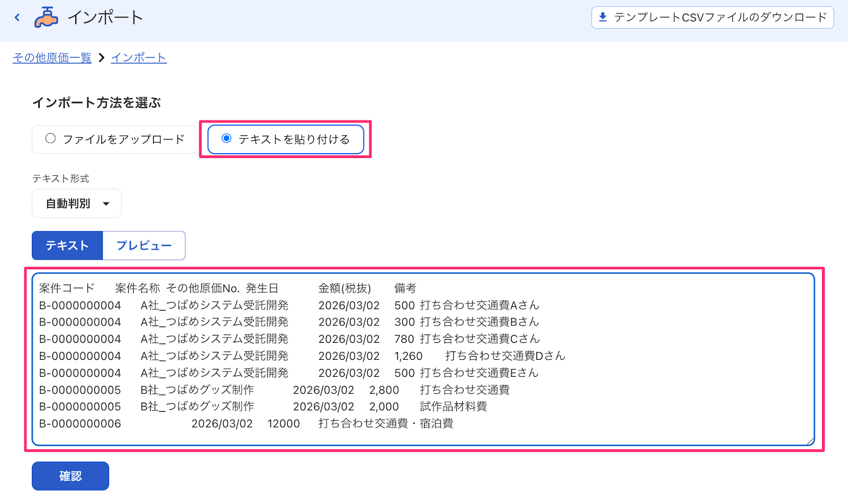This screenshot has height=504, width=848.
Task: Select テキストを貼り付ける radio option
Action: pyautogui.click(x=286, y=139)
